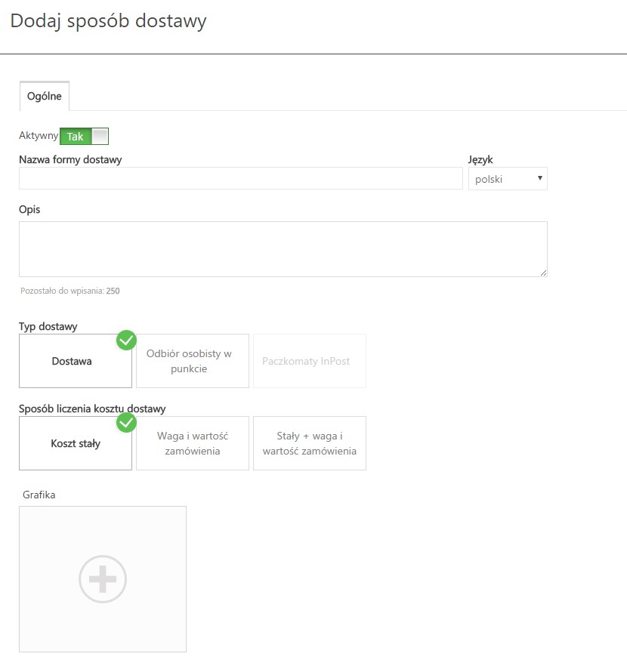Select Waga i wartość zamówienia option
This screenshot has width=627, height=672.
tap(193, 443)
